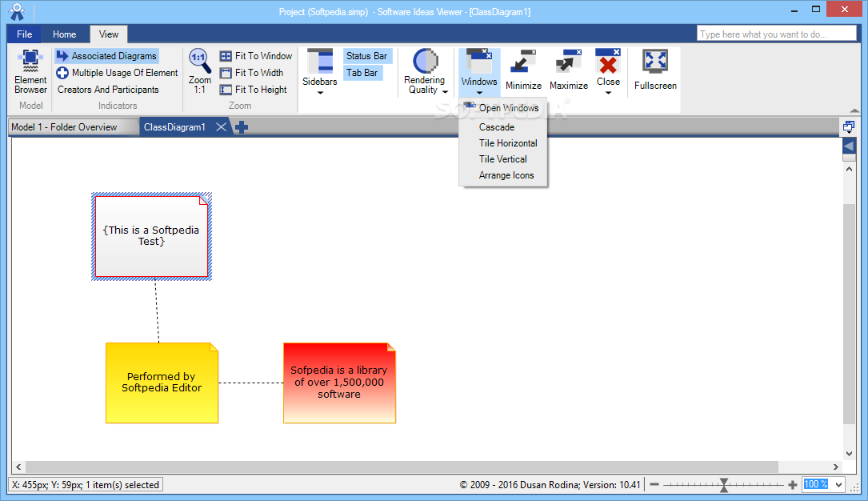
Task: Switch to the Home ribbon tab
Action: click(64, 34)
